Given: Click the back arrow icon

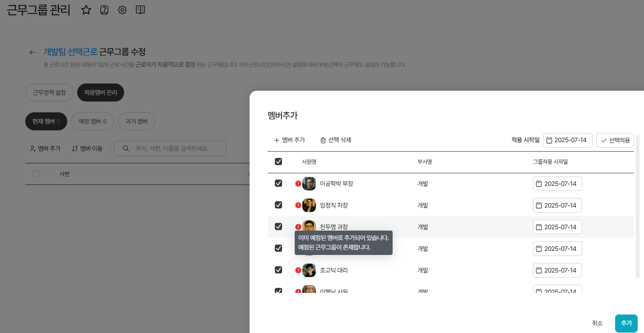Looking at the screenshot, I should coord(32,52).
